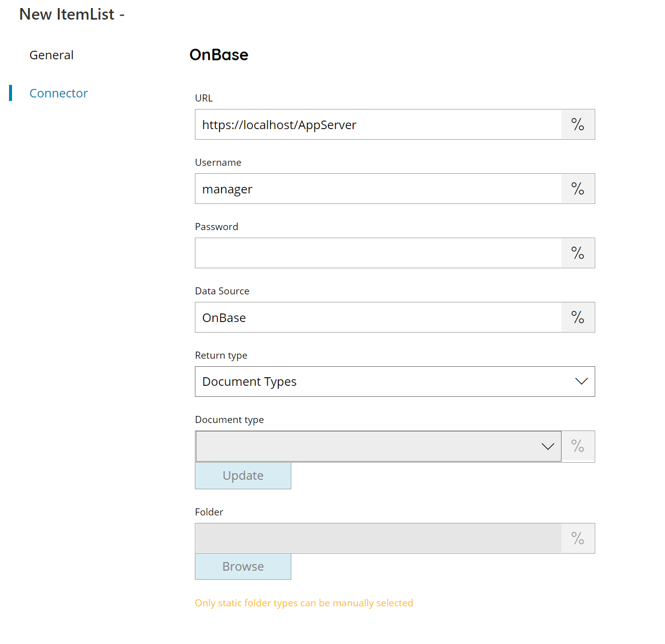Click the Update button
This screenshot has width=665, height=644.
tap(243, 476)
